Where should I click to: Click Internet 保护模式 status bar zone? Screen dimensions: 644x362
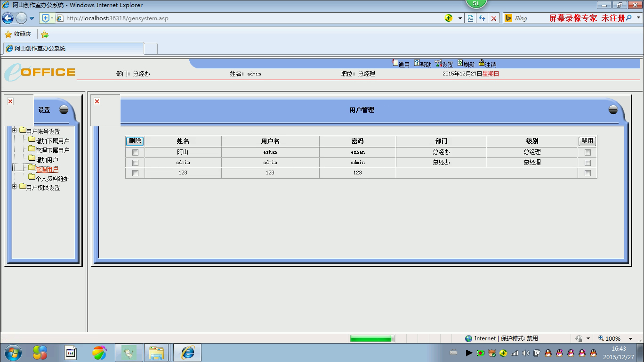pos(501,338)
